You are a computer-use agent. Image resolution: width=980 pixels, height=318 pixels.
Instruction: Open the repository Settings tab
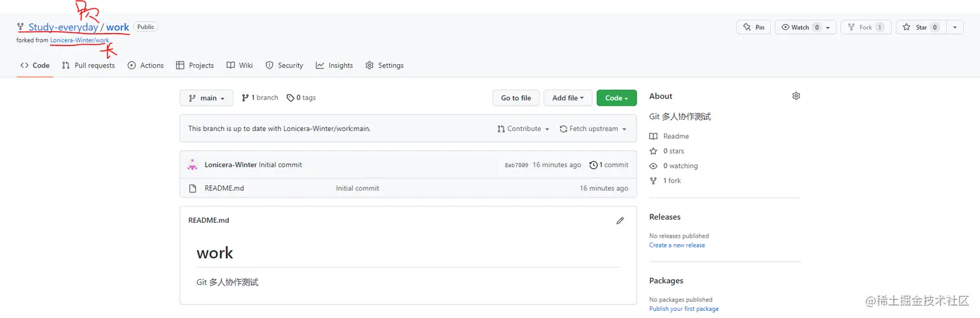click(x=384, y=65)
